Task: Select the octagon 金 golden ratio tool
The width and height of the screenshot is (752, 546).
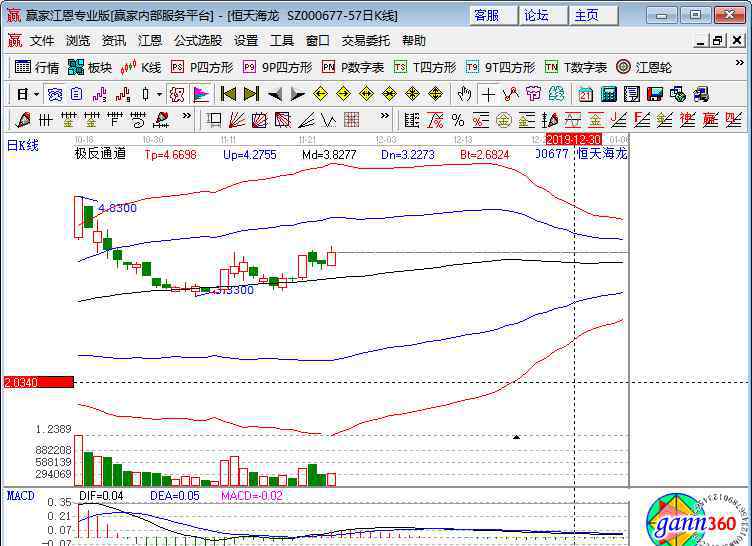Action: [504, 120]
